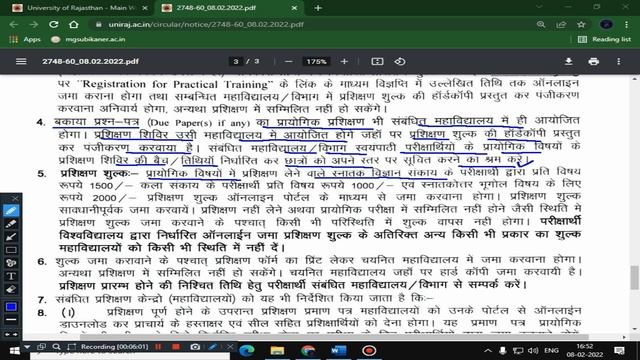The width and height of the screenshot is (640, 360).
Task: Bookmark this page with star
Action: 581,24
